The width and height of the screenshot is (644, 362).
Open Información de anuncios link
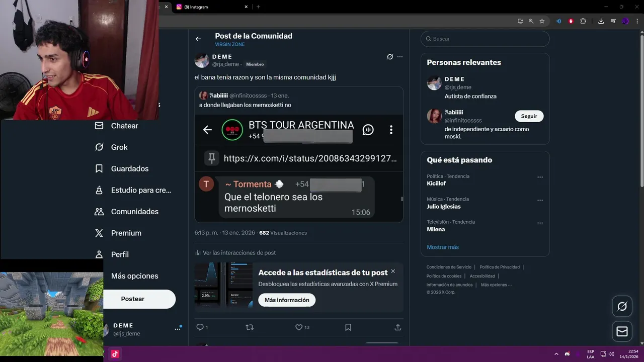point(449,285)
